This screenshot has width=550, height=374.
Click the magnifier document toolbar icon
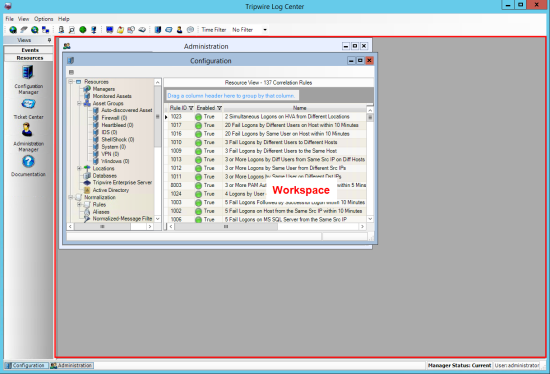(x=72, y=30)
